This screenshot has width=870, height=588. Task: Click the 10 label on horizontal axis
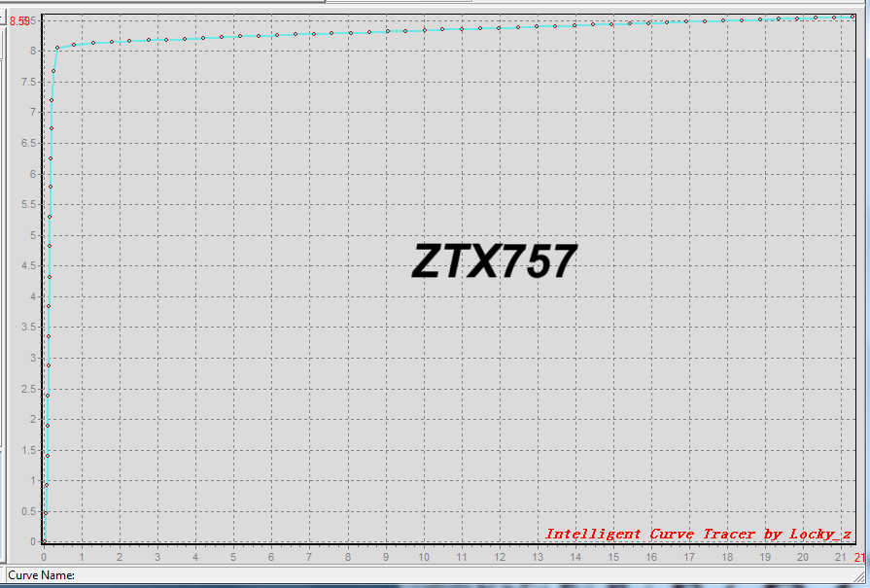424,557
